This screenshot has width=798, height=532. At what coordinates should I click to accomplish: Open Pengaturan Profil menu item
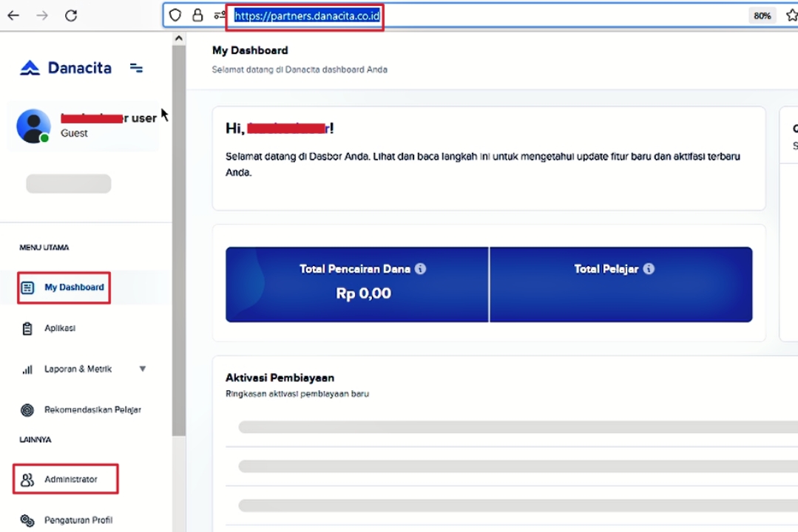point(78,519)
